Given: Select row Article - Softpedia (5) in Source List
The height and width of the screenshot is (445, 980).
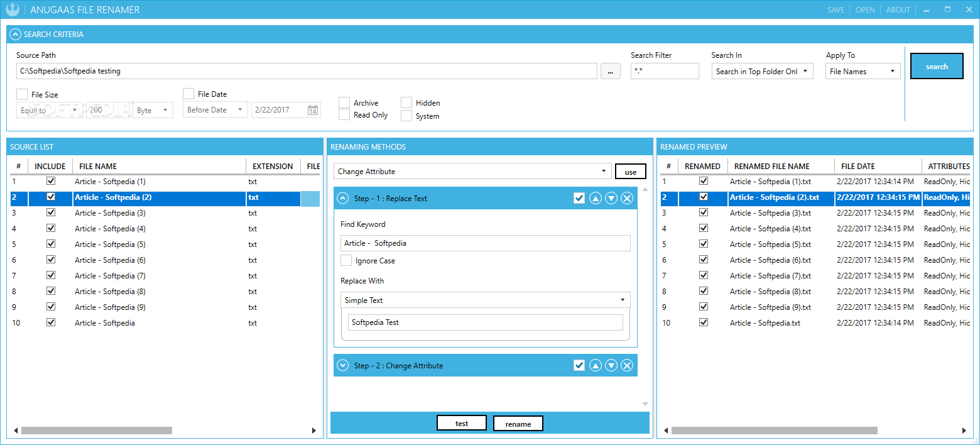Looking at the screenshot, I should 165,244.
